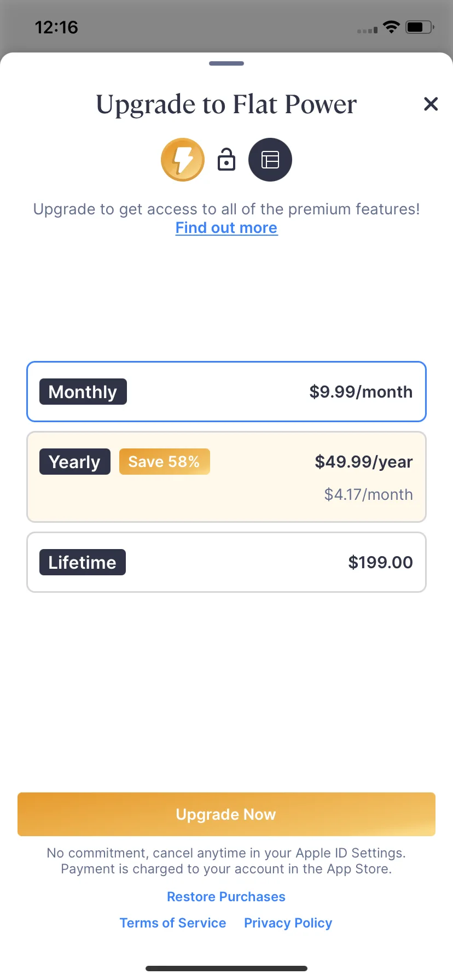Tap Restore Purchases
The height and width of the screenshot is (980, 453).
226,897
